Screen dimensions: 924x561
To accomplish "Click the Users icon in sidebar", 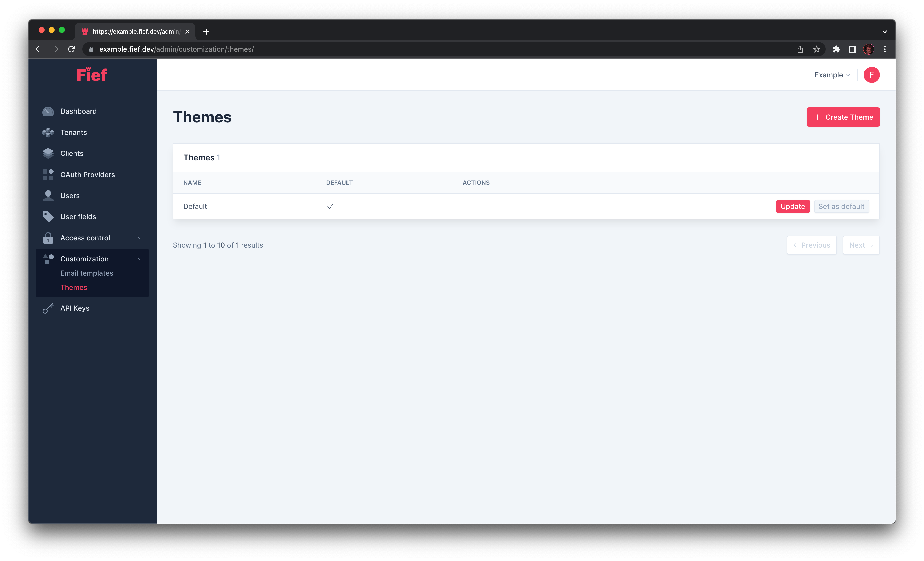I will click(x=49, y=195).
